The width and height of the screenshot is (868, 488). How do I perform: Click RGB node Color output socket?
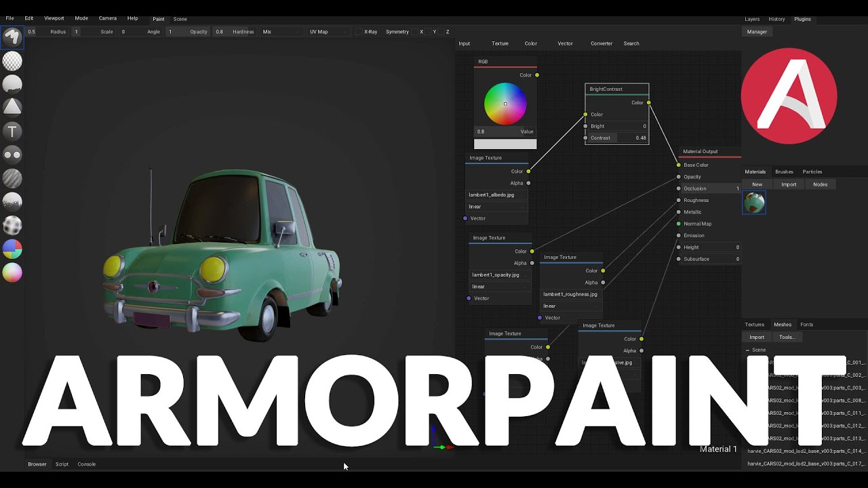537,75
